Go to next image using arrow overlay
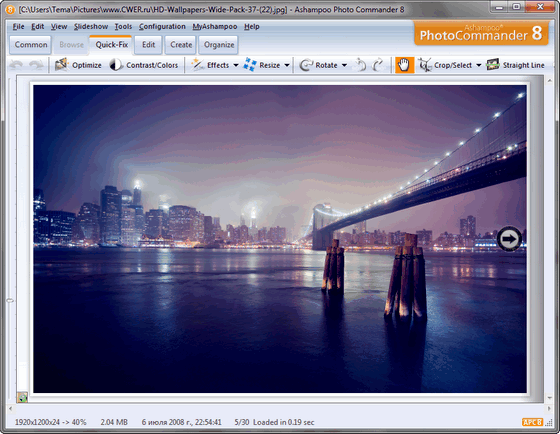Viewport: 560px width, 434px height. coord(509,239)
